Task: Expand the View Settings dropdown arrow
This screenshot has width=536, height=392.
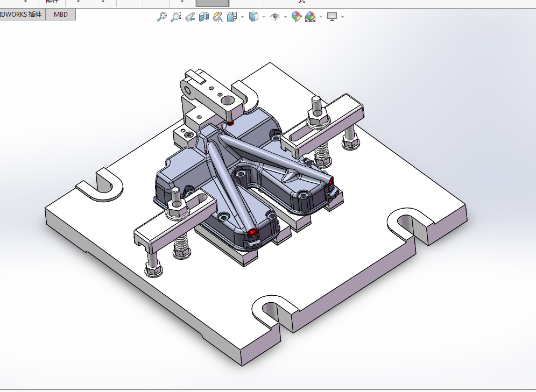Action: [x=342, y=17]
